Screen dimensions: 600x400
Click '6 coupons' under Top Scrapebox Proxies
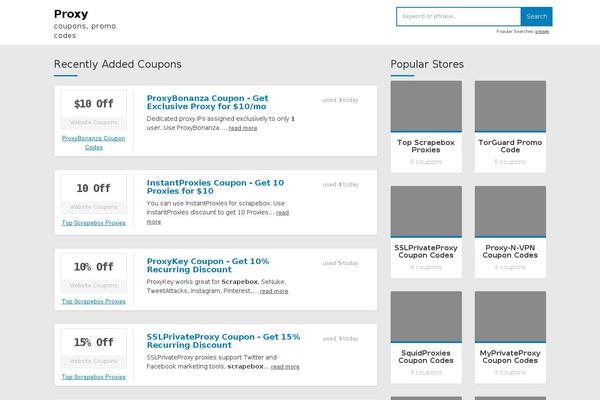point(426,162)
